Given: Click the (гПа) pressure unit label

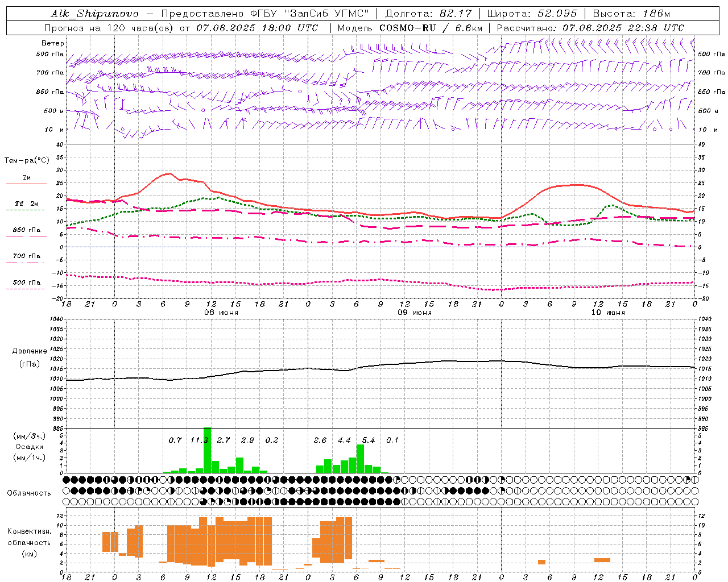Looking at the screenshot, I should click(29, 364).
